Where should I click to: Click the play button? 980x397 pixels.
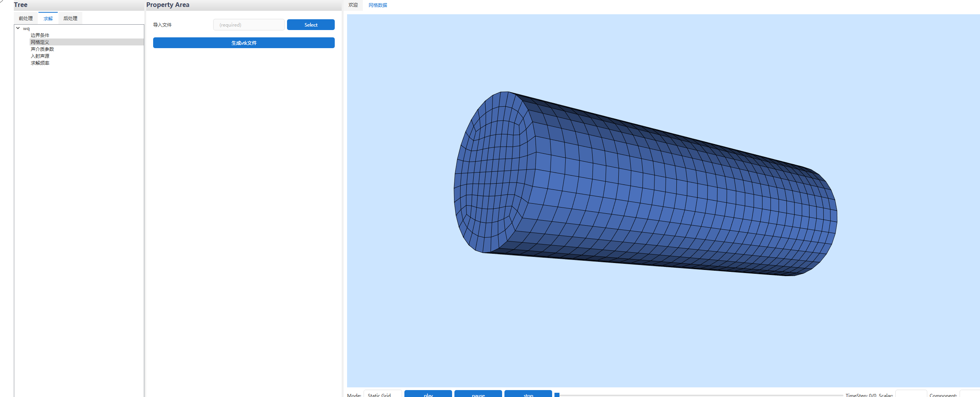pyautogui.click(x=428, y=394)
